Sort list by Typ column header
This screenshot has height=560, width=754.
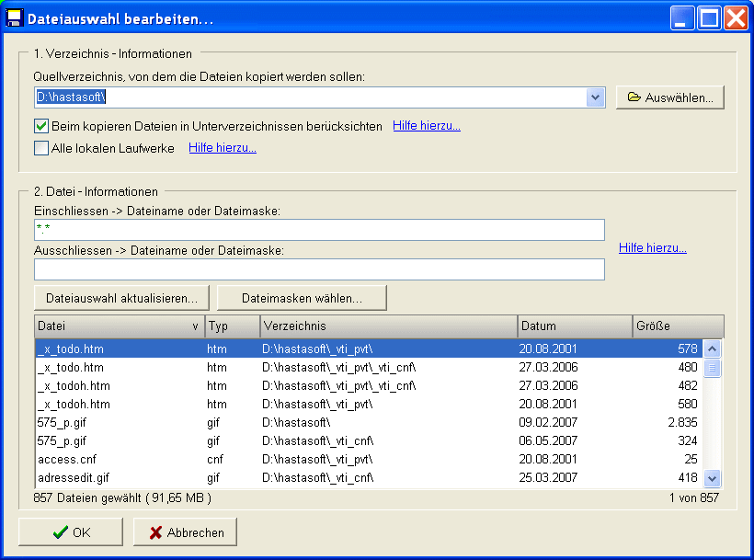click(x=233, y=326)
